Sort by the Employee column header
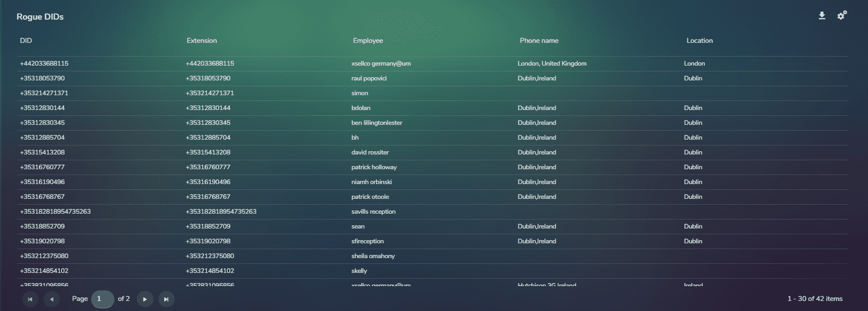 pyautogui.click(x=368, y=41)
